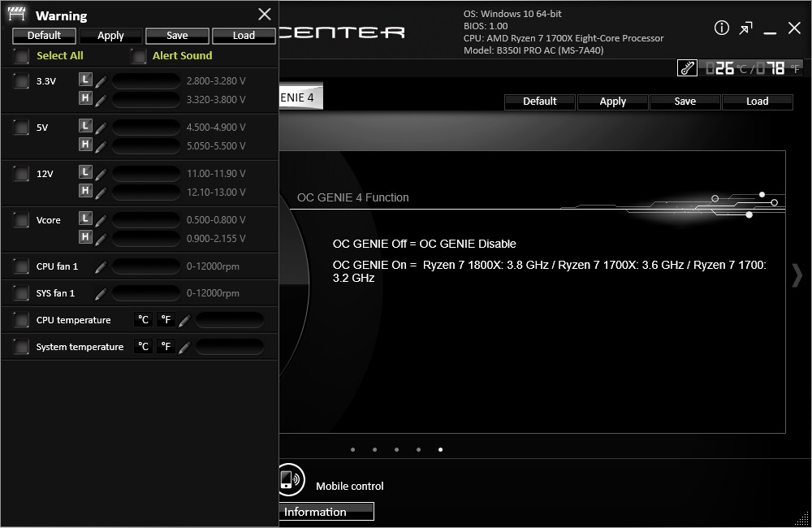This screenshot has height=528, width=812.
Task: Click the thermometer icon beside temperature readout
Action: click(687, 68)
